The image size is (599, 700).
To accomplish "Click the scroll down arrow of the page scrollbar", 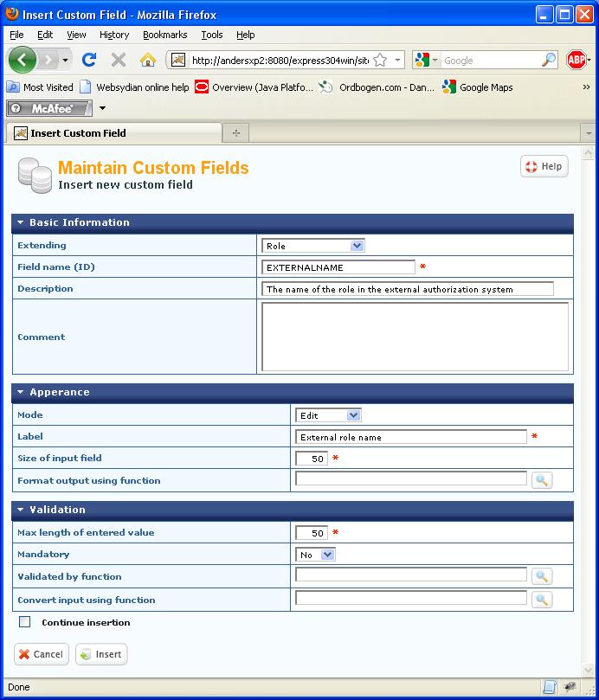I will (x=588, y=670).
